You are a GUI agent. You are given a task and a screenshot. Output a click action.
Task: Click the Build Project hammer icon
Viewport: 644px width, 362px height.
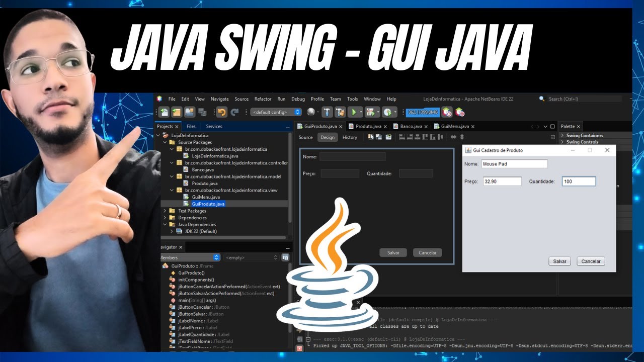tap(328, 112)
